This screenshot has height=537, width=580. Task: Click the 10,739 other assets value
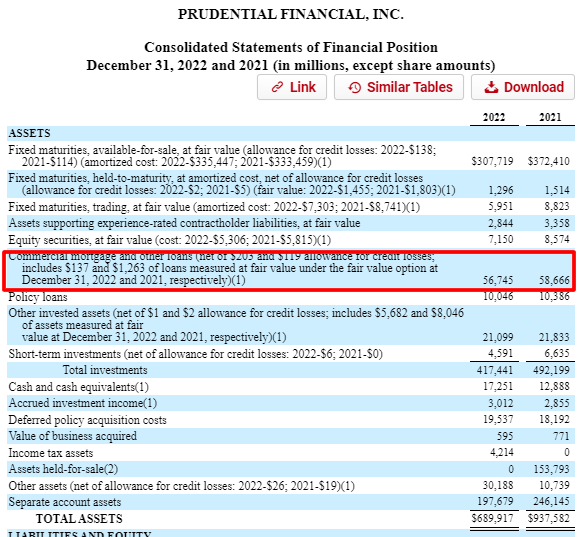(554, 485)
